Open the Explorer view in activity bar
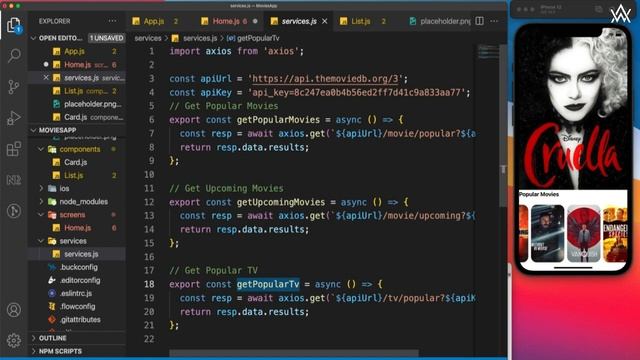 click(x=14, y=25)
